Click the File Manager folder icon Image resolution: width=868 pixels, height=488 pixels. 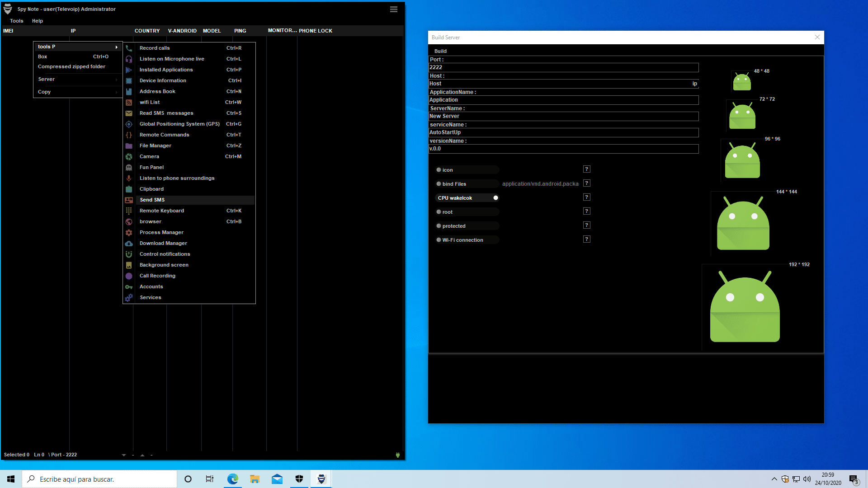[x=129, y=146]
